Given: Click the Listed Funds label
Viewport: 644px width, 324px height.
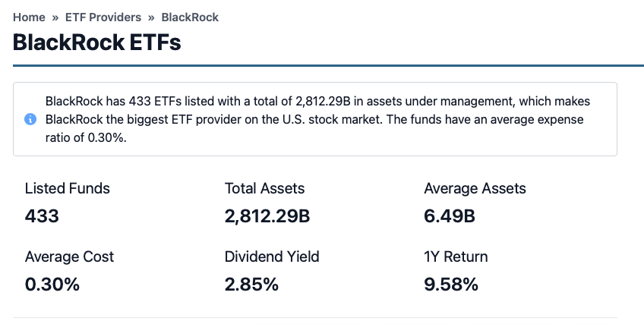Looking at the screenshot, I should pos(67,189).
